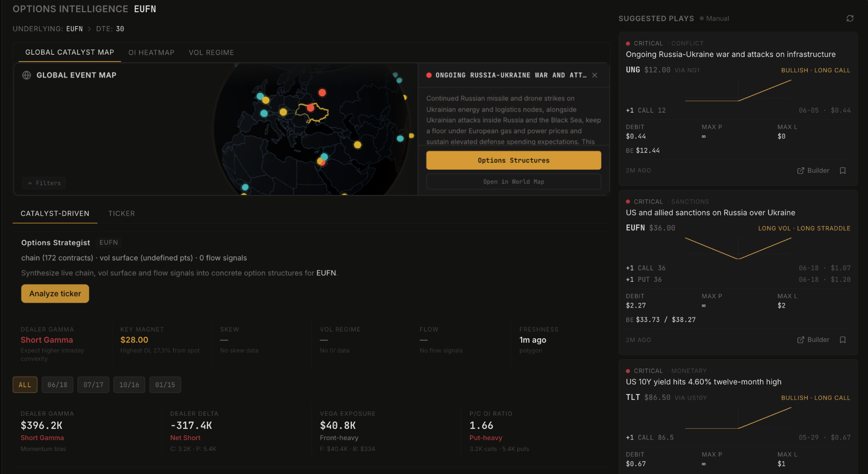Click the UNG payoff chart thumbnail

738,91
